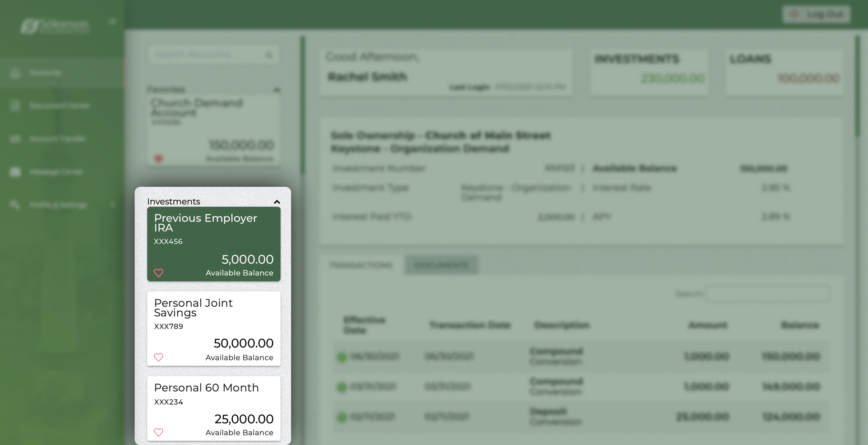Viewport: 868px width, 445px height.
Task: Select the Personal Joint Savings card title
Action: tap(193, 308)
